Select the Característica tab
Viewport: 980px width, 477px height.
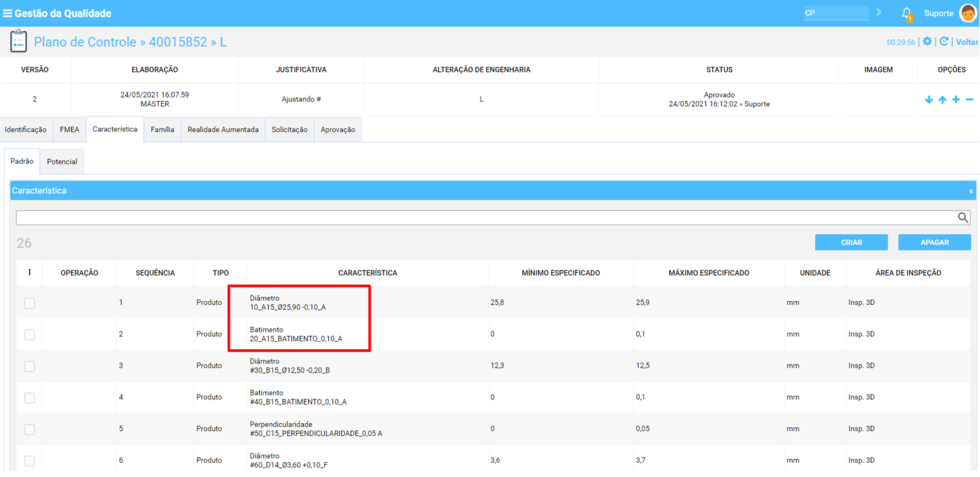click(115, 130)
